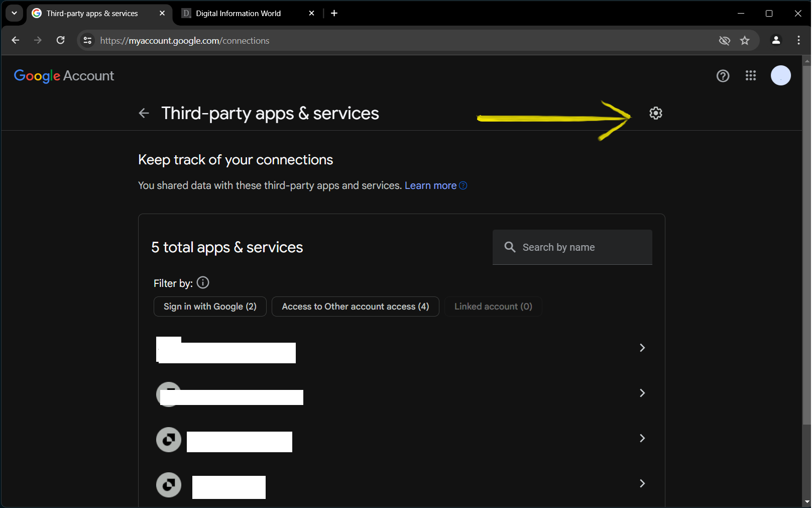Maximize the browser window
The width and height of the screenshot is (812, 508).
pyautogui.click(x=769, y=13)
